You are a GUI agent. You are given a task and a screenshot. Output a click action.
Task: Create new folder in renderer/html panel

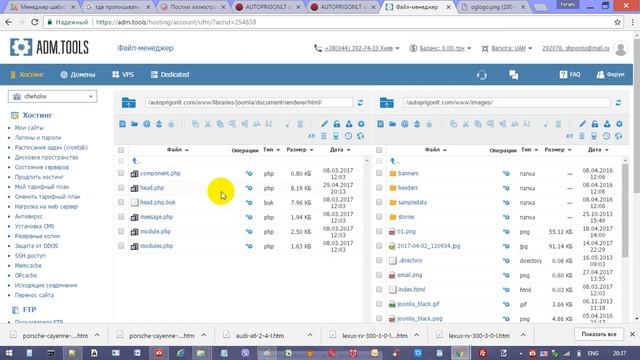[x=134, y=124]
